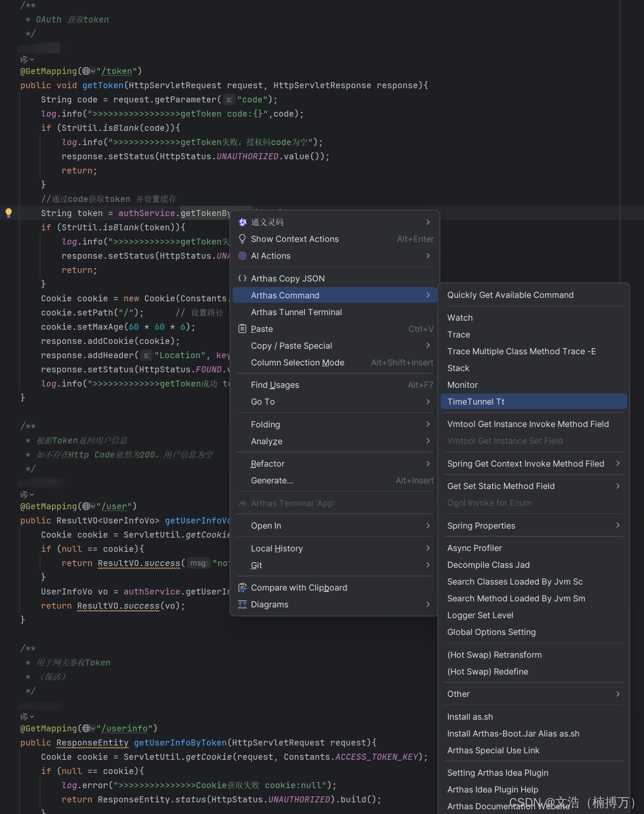Image resolution: width=644 pixels, height=814 pixels.
Task: Open the Open In submenu
Action: tap(335, 526)
